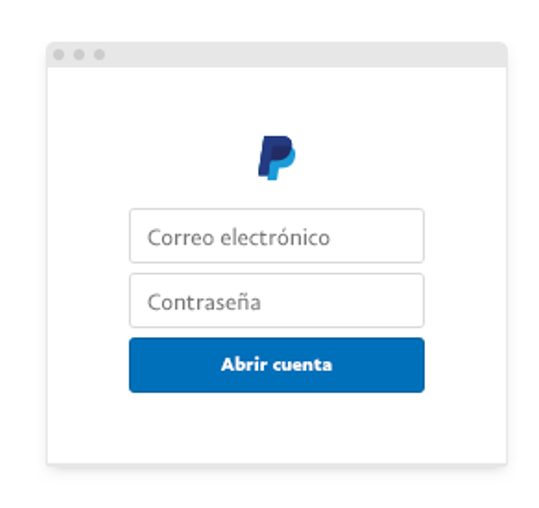Click empty right side of the password field
The width and height of the screenshot is (539, 508).
coord(342,300)
